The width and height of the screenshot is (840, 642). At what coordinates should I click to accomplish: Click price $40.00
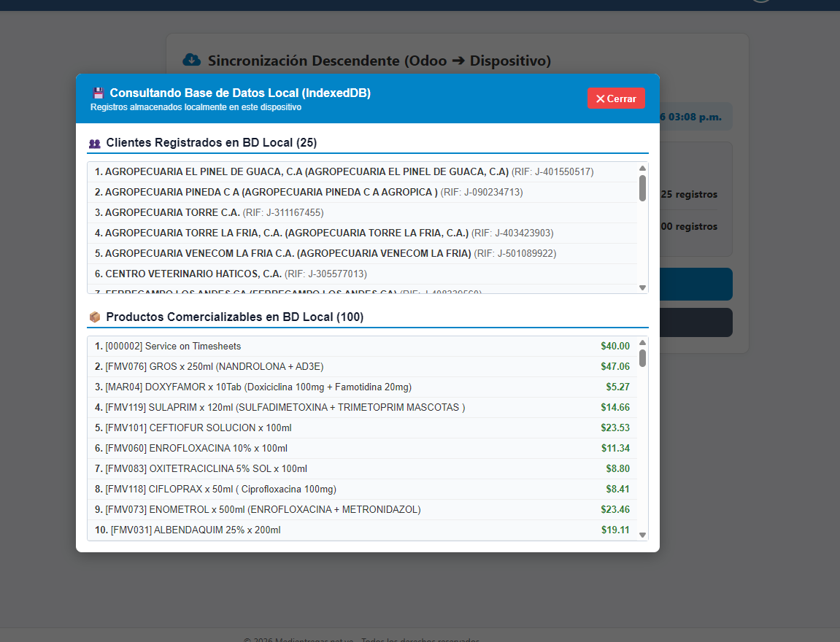[x=615, y=347]
